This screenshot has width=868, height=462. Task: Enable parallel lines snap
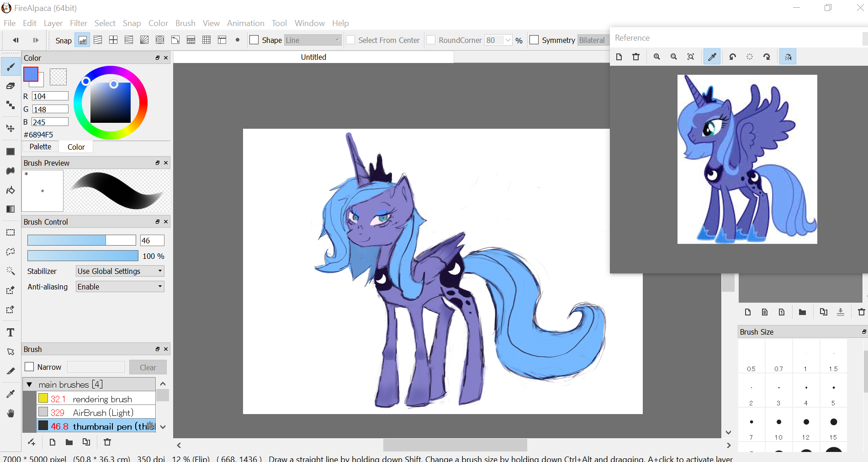(98, 40)
